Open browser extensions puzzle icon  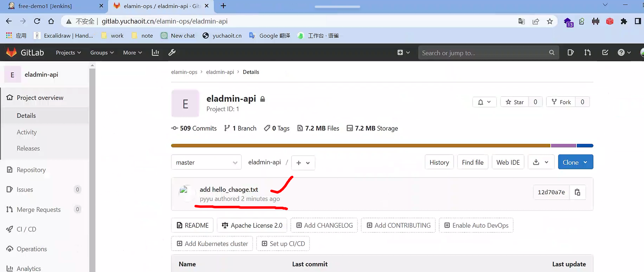624,22
